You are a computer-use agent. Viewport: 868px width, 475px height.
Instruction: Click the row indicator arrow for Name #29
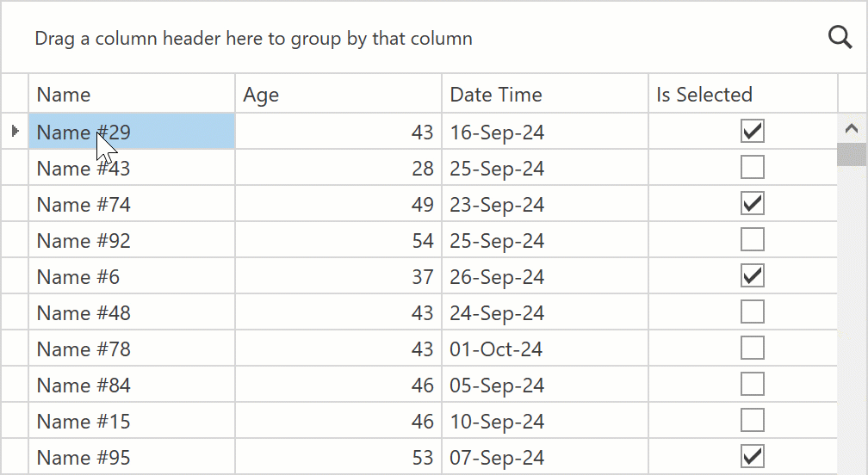15,132
